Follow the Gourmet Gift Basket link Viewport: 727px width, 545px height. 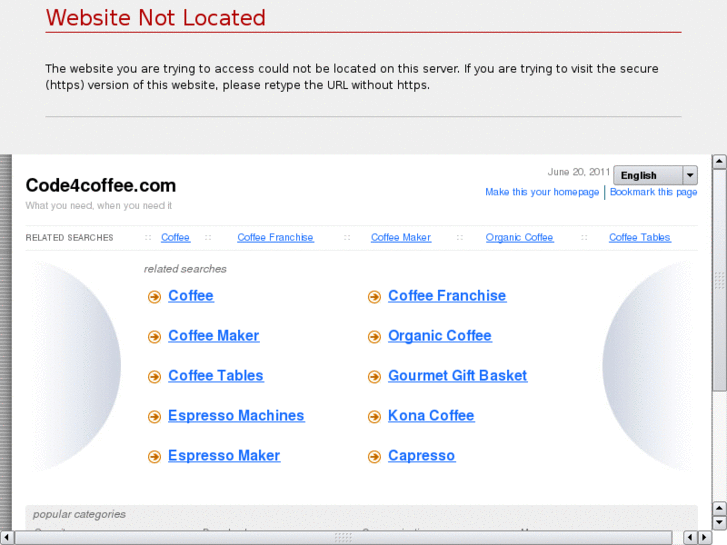coord(458,375)
